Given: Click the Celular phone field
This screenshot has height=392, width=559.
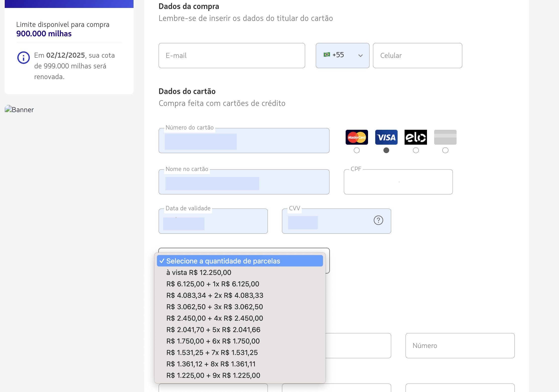Looking at the screenshot, I should [x=418, y=56].
